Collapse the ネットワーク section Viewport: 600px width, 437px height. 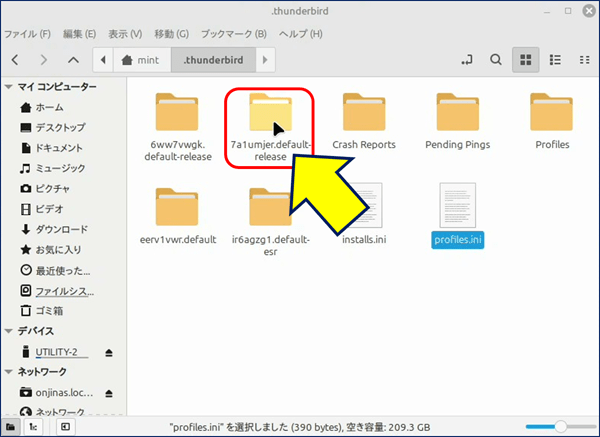[x=8, y=372]
